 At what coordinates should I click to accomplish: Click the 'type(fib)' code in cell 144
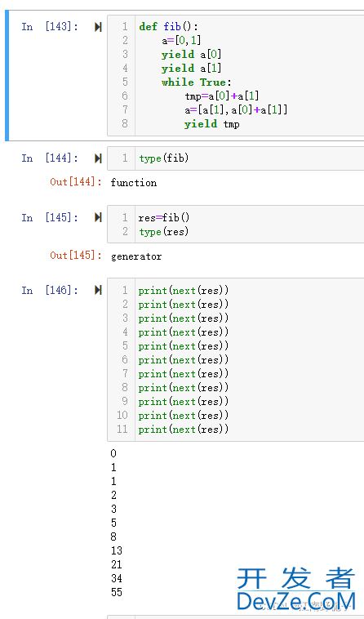pyautogui.click(x=164, y=158)
